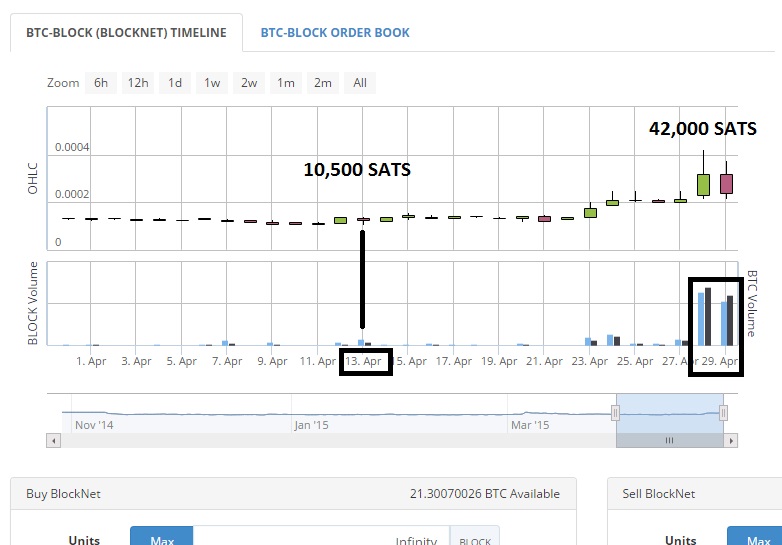
Task: Set chart zoom to 1w
Action: point(212,83)
